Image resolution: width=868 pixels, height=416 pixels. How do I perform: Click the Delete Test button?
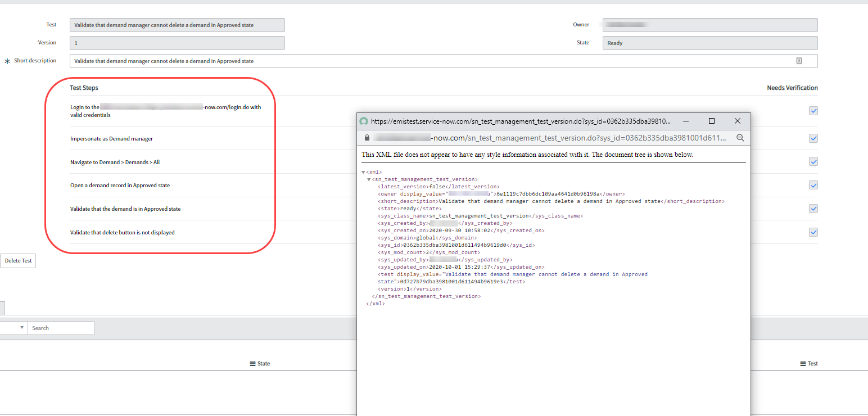tap(18, 261)
